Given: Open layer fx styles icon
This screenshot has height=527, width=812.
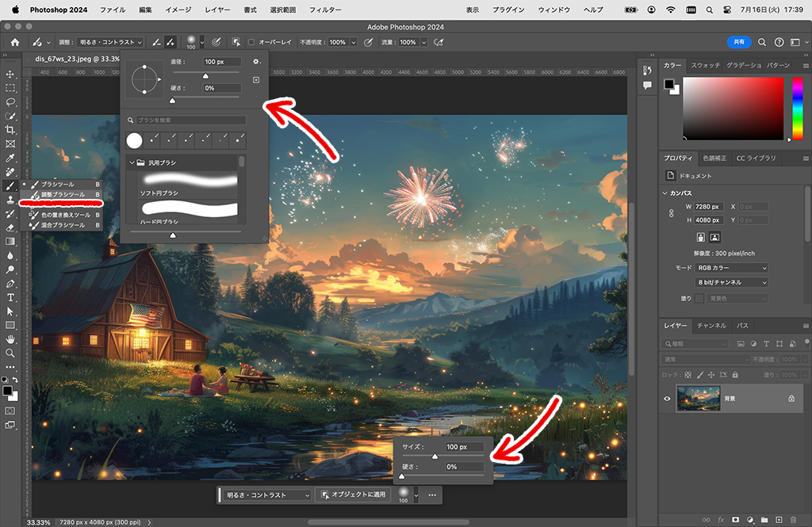Looking at the screenshot, I should click(721, 519).
